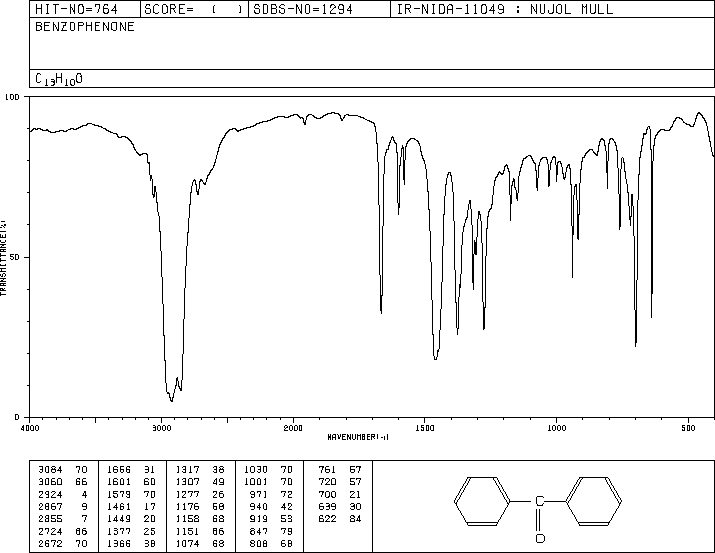Click the 100 transmittance axis label
Screen dimensions: 715x553
12,97
